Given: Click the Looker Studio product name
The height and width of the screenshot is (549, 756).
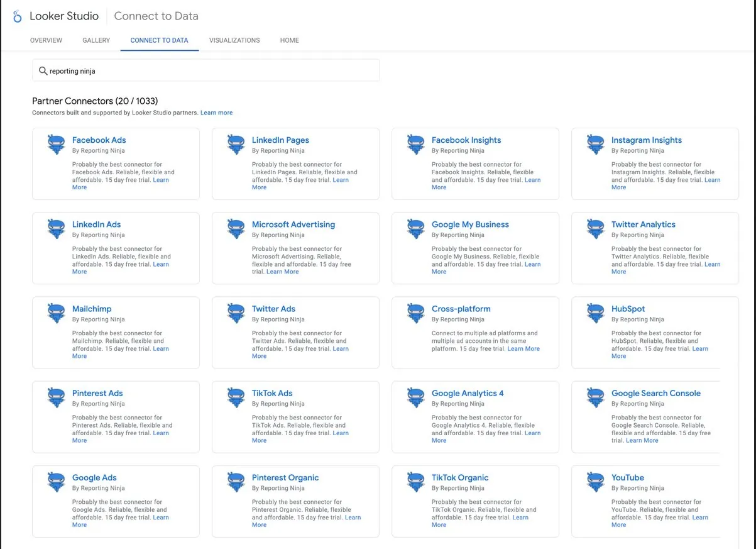Looking at the screenshot, I should (x=64, y=16).
